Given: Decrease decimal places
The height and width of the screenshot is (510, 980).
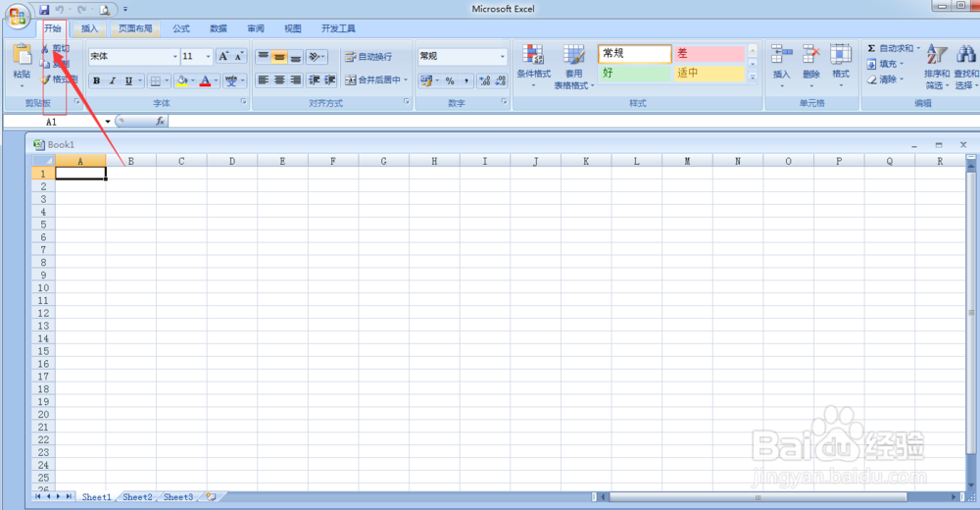Looking at the screenshot, I should click(501, 80).
